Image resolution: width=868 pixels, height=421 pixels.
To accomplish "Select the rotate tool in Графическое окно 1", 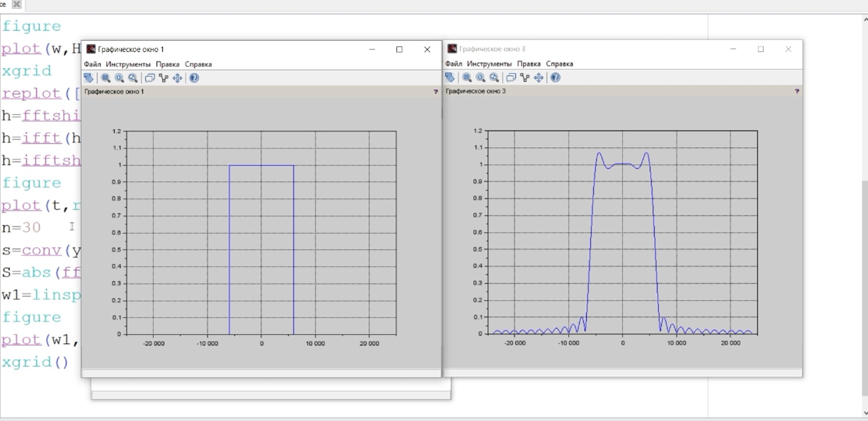I will click(89, 78).
